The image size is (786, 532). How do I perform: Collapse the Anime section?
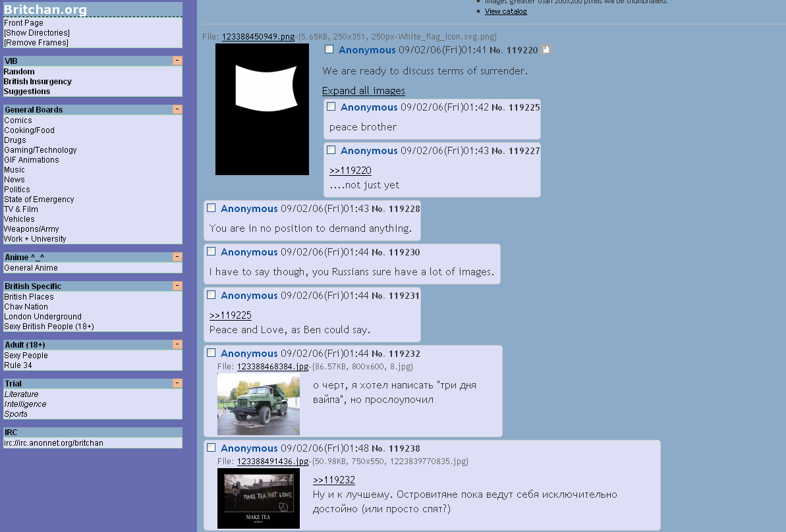[177, 257]
